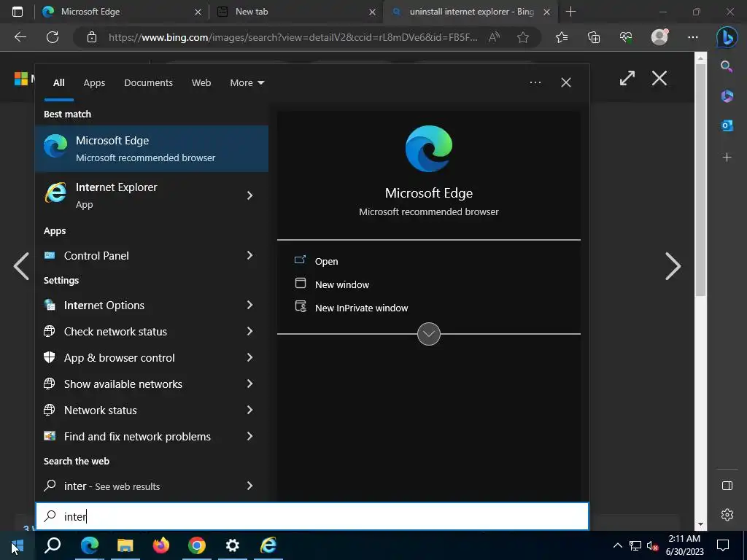Add a sidebar app with plus icon
Screen dimensions: 747x560
tap(727, 157)
